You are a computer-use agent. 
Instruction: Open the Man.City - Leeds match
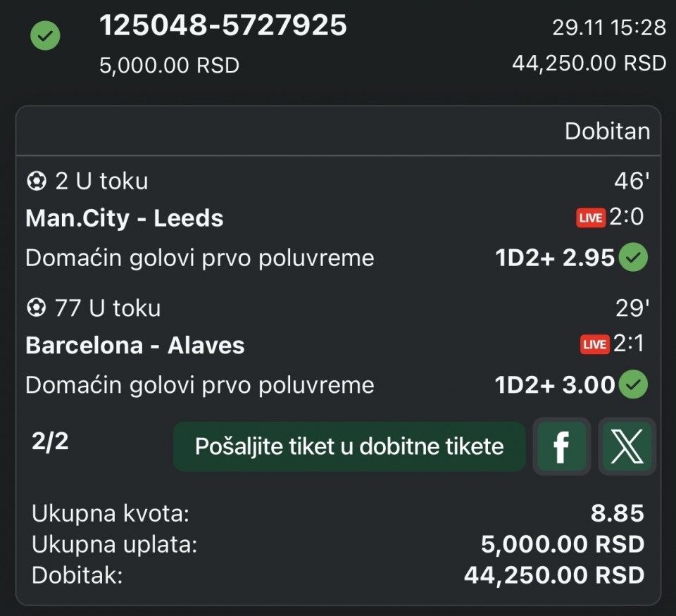pos(125,218)
